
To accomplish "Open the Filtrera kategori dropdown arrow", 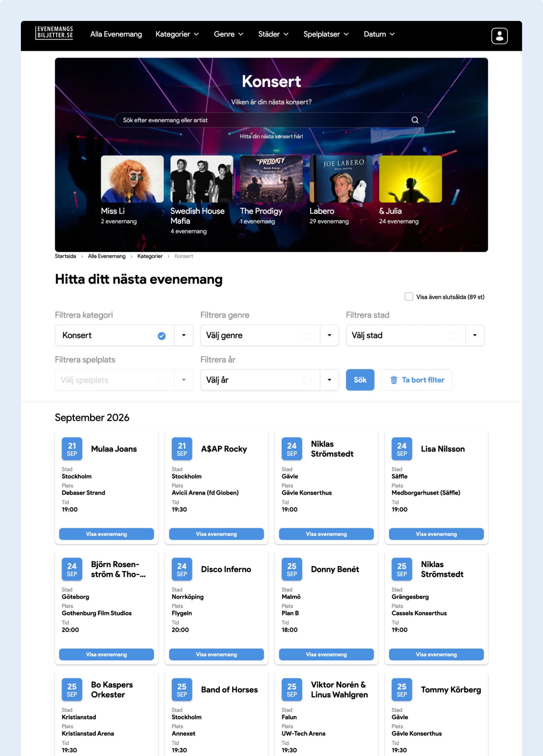I will point(184,335).
